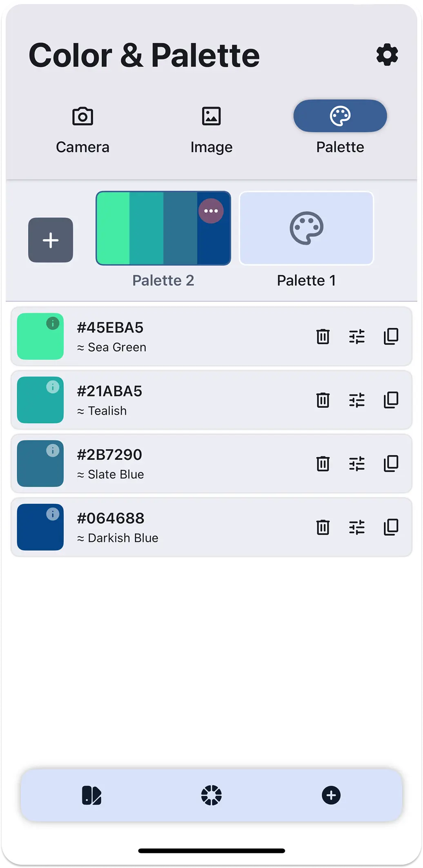Viewport: 423px width, 868px height.
Task: Open the Settings gear
Action: click(387, 55)
